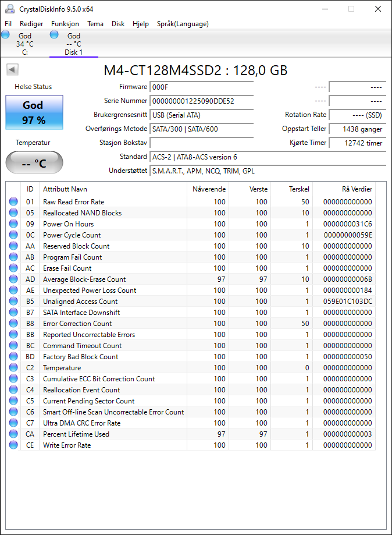The width and height of the screenshot is (392, 535).
Task: Click the status orb beside Ultra DMA CRC Error Rate
Action: coord(13,423)
